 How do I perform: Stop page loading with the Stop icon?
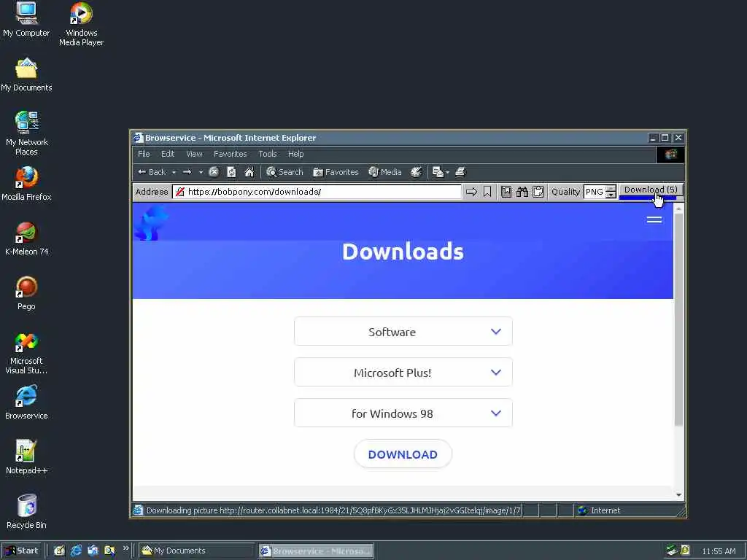(214, 172)
